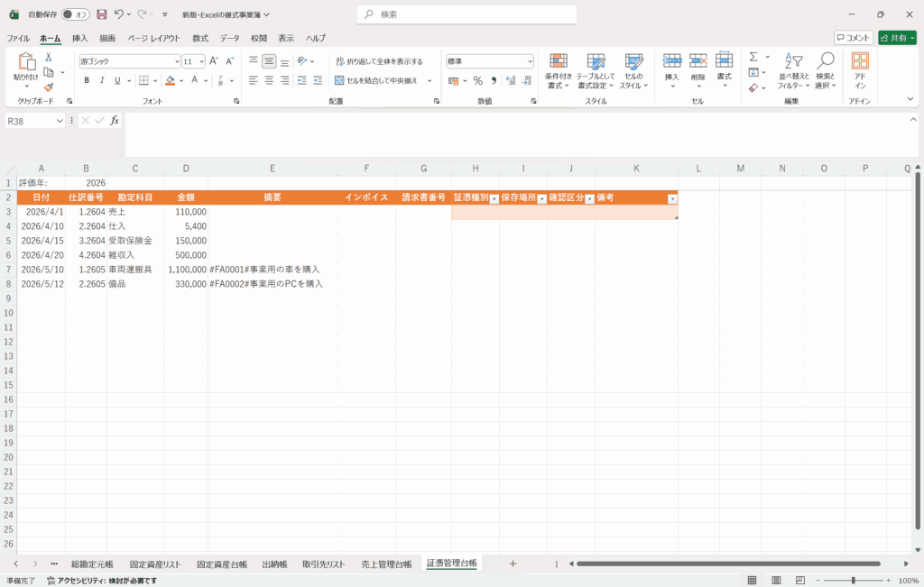
Task: Click the save floppy disk icon
Action: point(101,14)
